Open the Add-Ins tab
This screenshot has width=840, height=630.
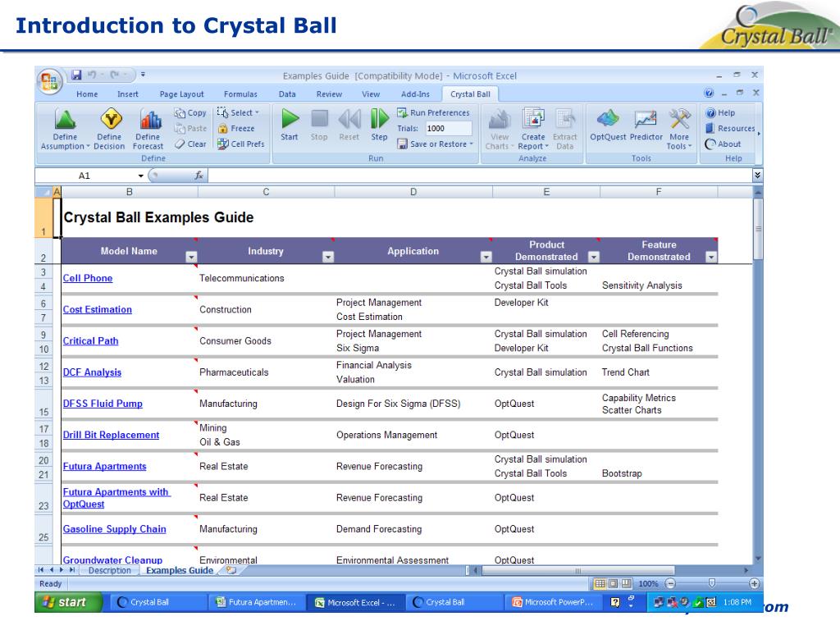tap(415, 94)
